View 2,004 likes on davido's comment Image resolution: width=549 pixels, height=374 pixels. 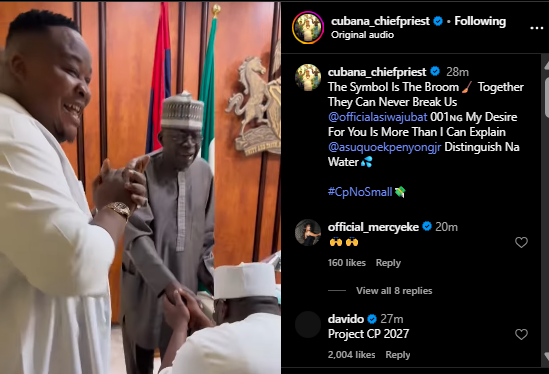[x=352, y=355]
